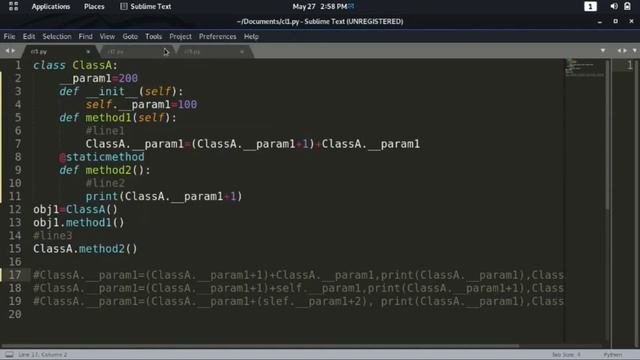Click 'obj1.method1()' on line 13

pos(79,222)
